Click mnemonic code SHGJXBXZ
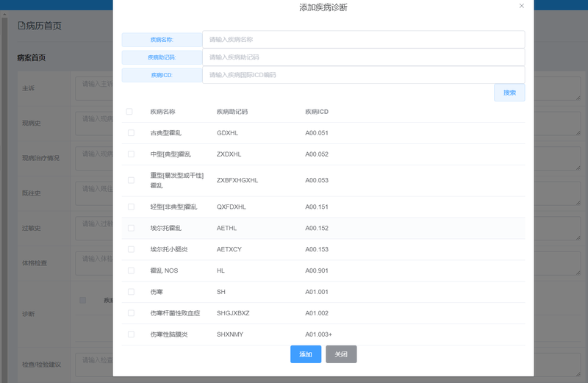Viewport: 588px width, 383px height. (x=233, y=313)
